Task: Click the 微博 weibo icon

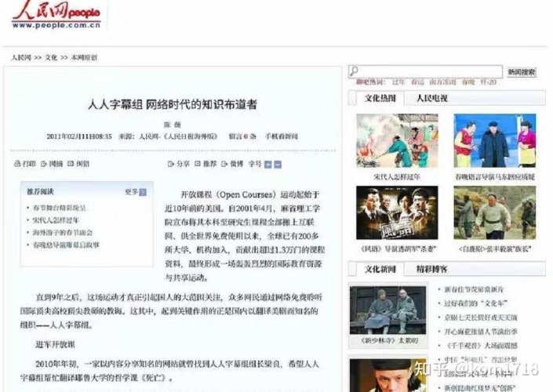Action: coord(224,164)
